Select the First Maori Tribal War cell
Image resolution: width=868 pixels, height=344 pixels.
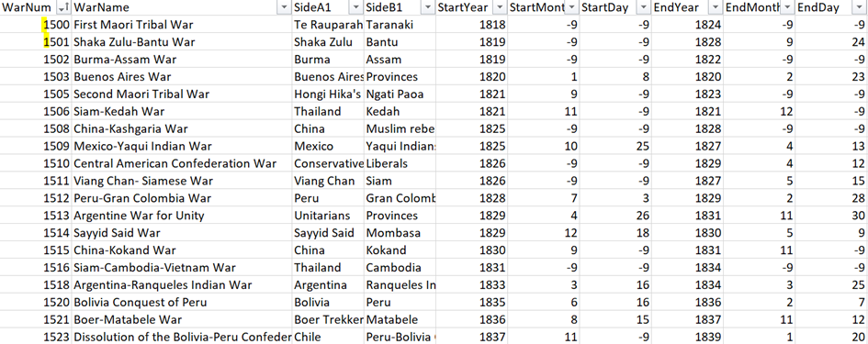[182, 25]
